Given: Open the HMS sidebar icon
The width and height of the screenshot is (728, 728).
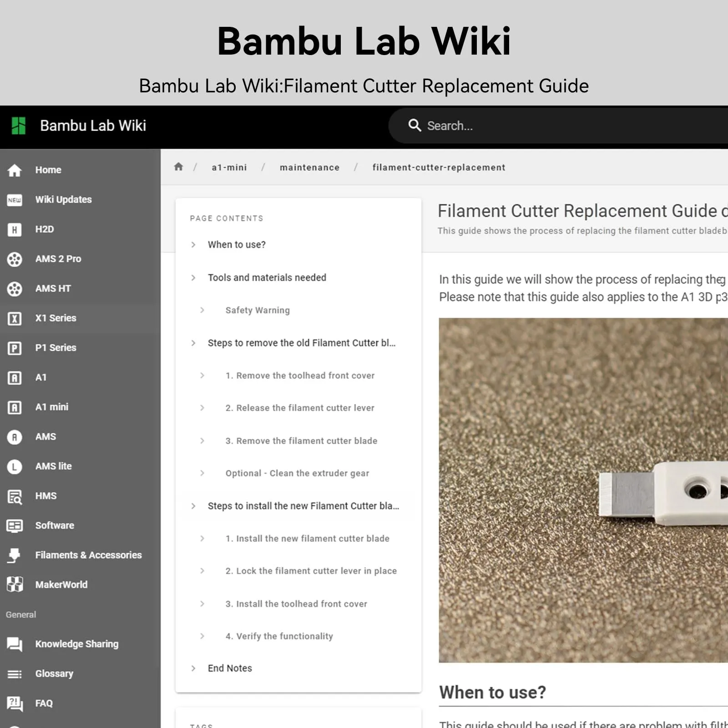Looking at the screenshot, I should [x=15, y=496].
